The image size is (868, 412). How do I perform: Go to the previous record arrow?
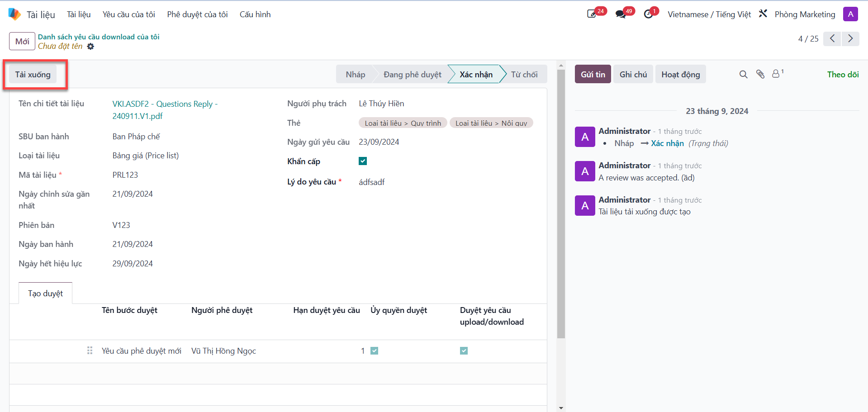[x=832, y=39]
